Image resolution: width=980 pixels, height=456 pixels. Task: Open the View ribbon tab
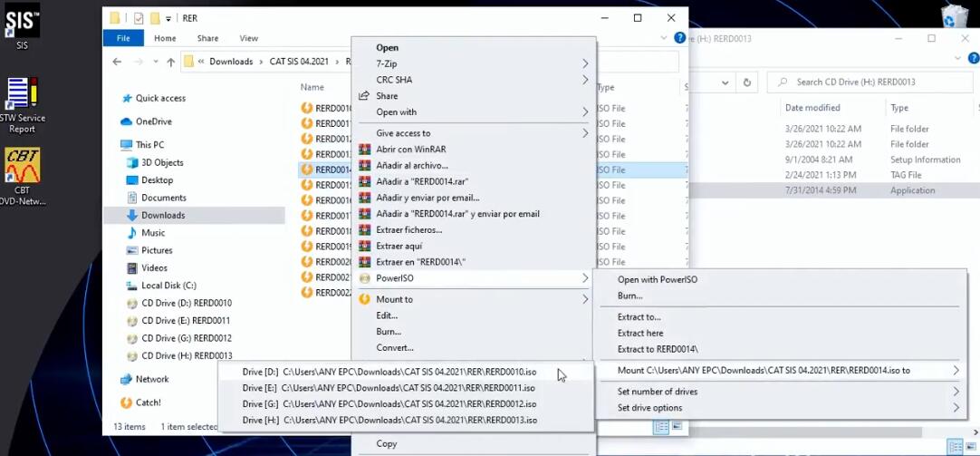pyautogui.click(x=249, y=38)
